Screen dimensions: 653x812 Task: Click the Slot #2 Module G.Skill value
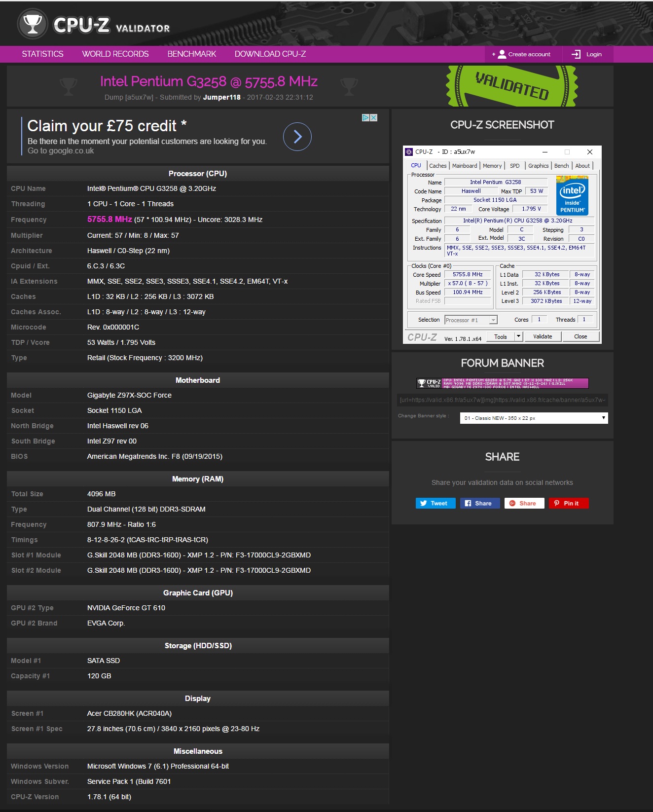[x=199, y=570]
